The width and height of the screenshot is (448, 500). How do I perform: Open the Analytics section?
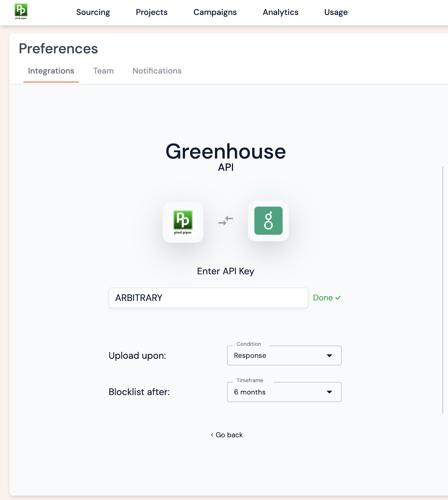click(x=281, y=12)
